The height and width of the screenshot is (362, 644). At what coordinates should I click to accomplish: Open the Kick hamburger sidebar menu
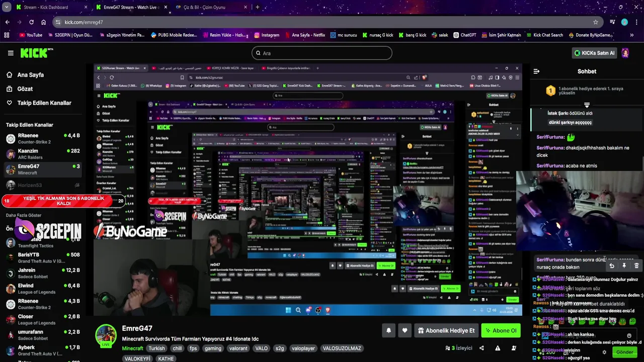11,53
